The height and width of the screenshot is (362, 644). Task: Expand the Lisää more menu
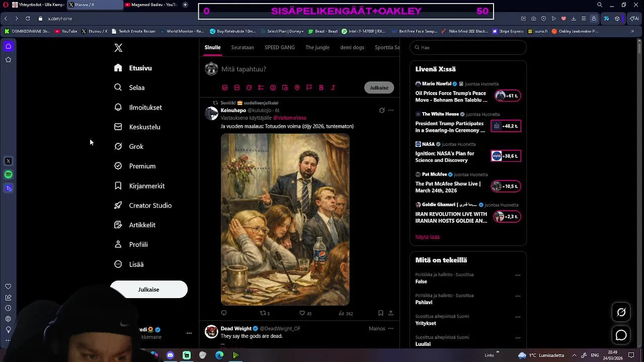129,264
